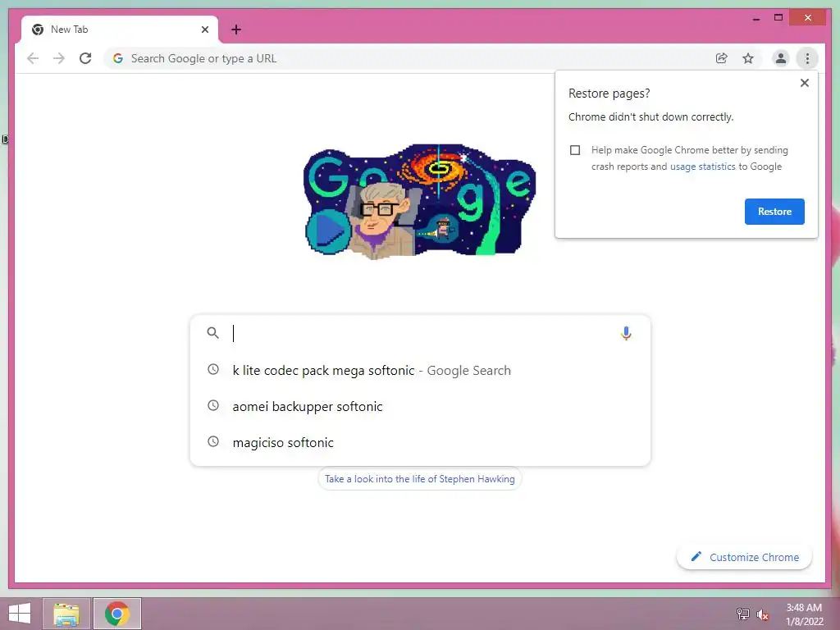Click the Google icon in address bar
This screenshot has width=840, height=630.
[118, 58]
